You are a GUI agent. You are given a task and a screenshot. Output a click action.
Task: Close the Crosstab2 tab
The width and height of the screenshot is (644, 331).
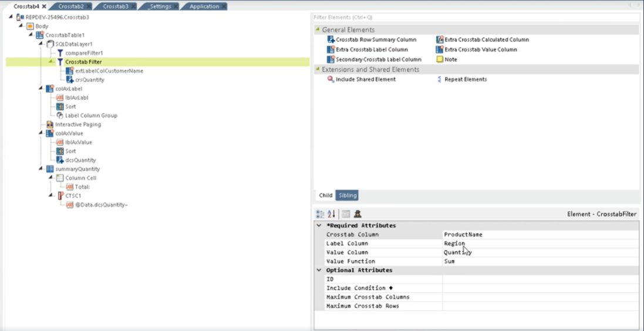click(x=89, y=6)
